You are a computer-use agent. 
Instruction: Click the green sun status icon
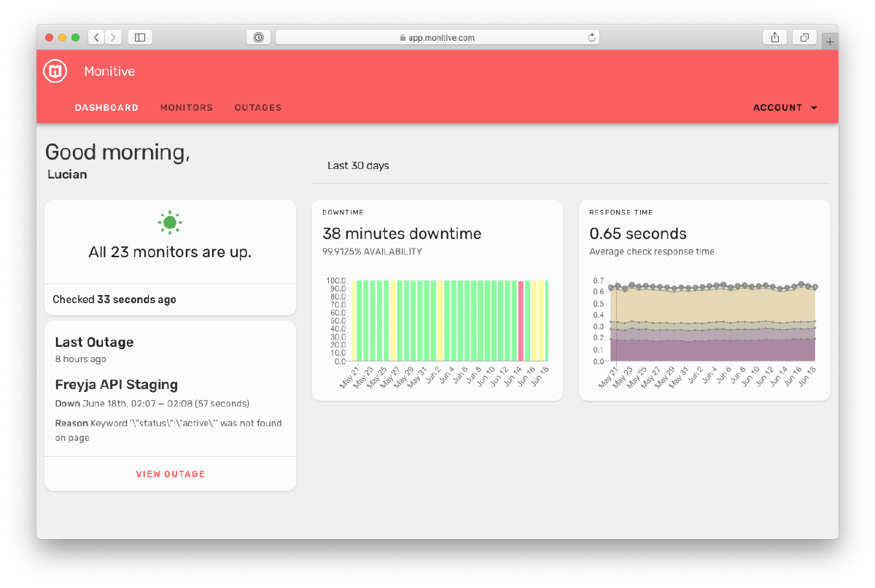click(x=170, y=222)
